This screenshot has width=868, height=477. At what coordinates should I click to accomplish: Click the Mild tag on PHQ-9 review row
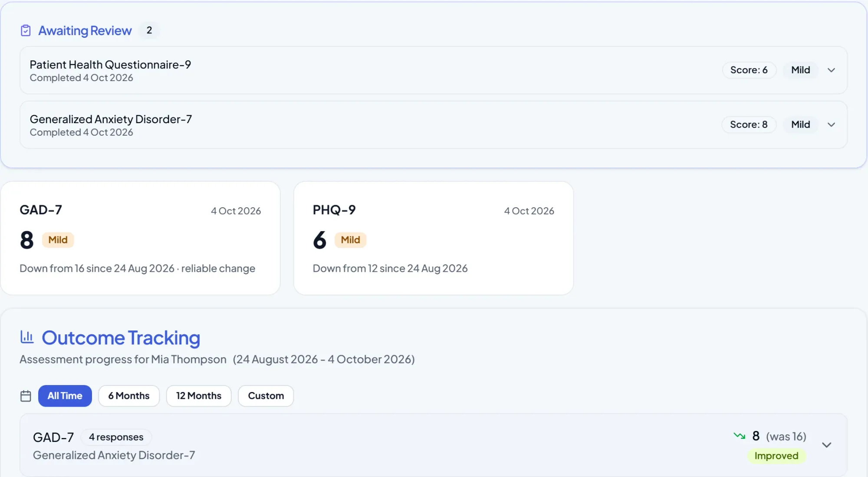coord(801,70)
